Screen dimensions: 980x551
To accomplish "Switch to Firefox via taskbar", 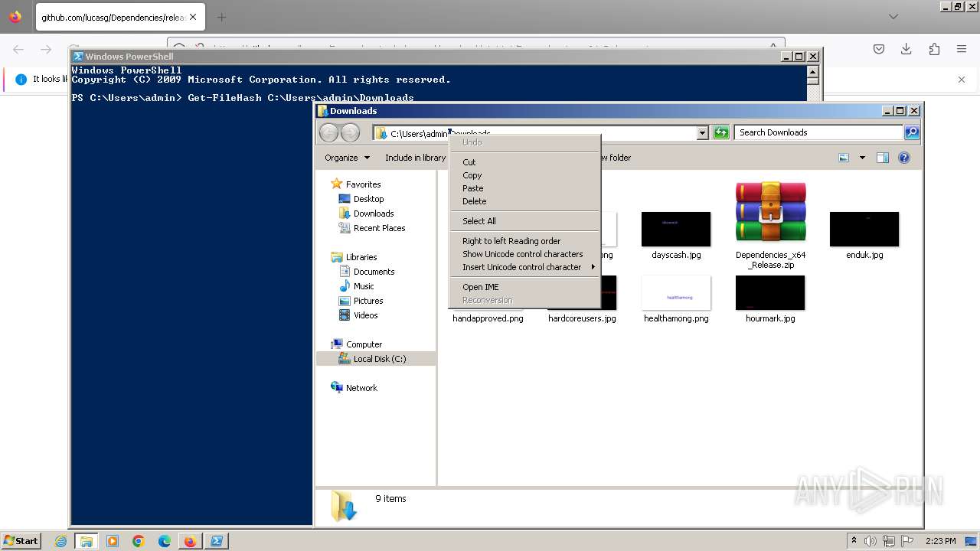I will [190, 541].
